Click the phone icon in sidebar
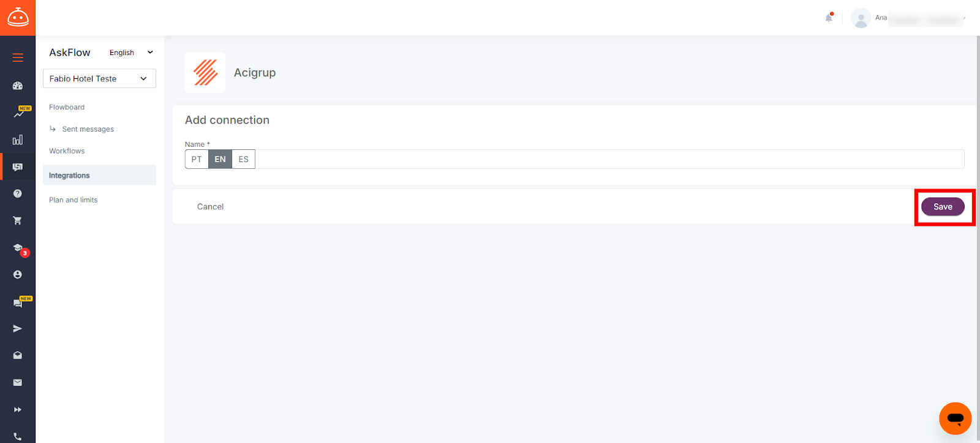 click(x=18, y=437)
